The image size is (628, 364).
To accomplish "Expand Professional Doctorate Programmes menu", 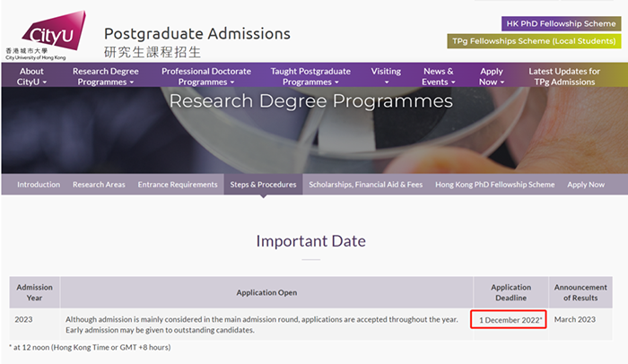I will (205, 77).
